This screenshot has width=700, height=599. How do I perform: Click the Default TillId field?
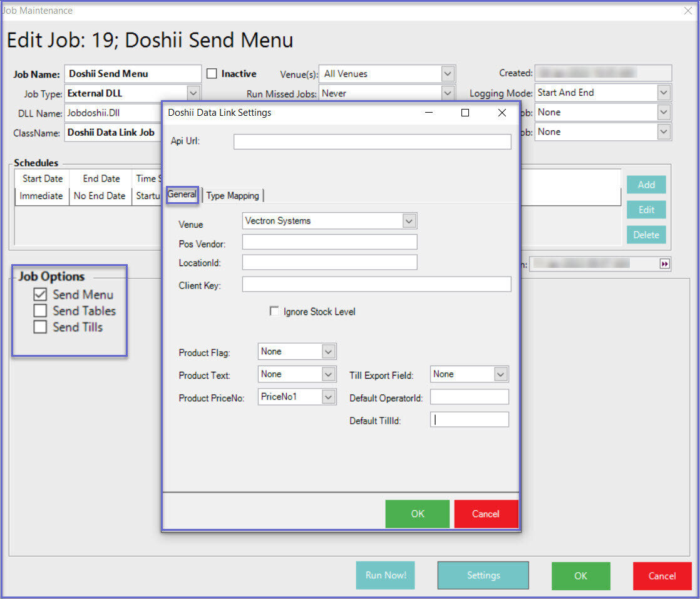tap(469, 419)
